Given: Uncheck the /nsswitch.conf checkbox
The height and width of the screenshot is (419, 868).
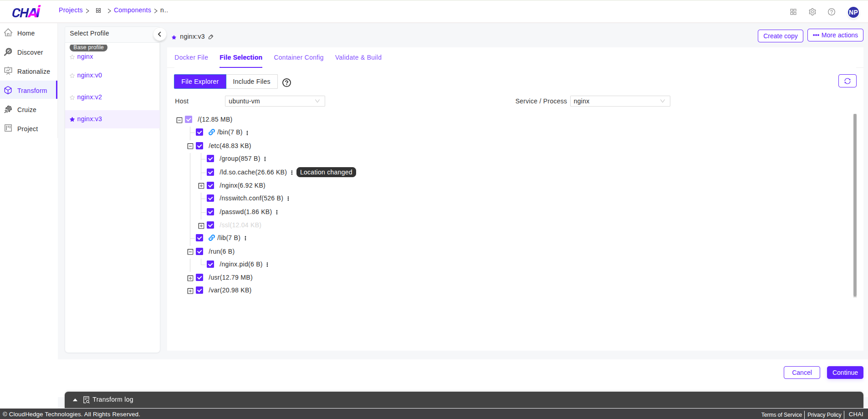Looking at the screenshot, I should point(210,198).
